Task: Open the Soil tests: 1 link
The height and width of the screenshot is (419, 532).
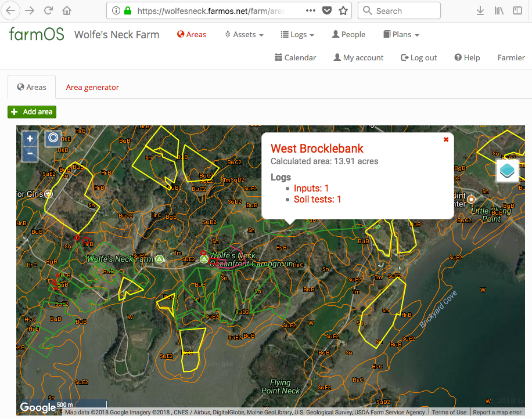Action: coord(317,200)
